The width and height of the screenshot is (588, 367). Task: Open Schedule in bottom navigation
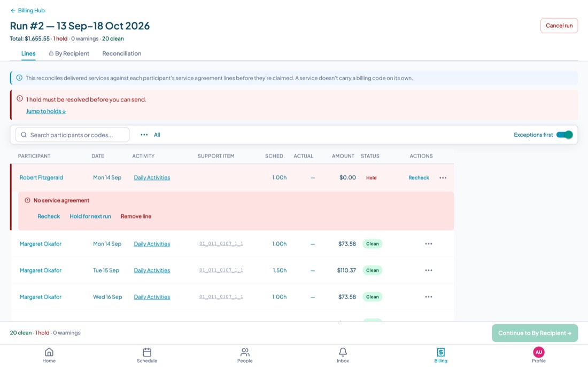(x=147, y=355)
